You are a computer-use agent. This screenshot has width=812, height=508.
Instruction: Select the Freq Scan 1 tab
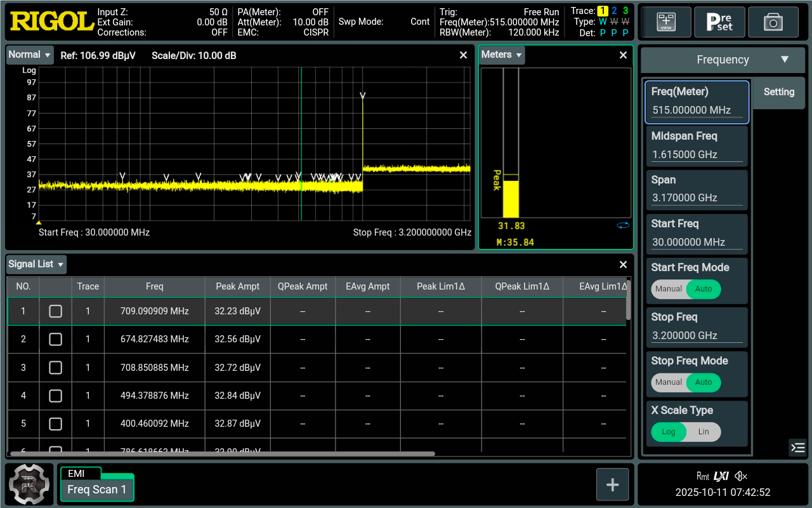tap(97, 489)
